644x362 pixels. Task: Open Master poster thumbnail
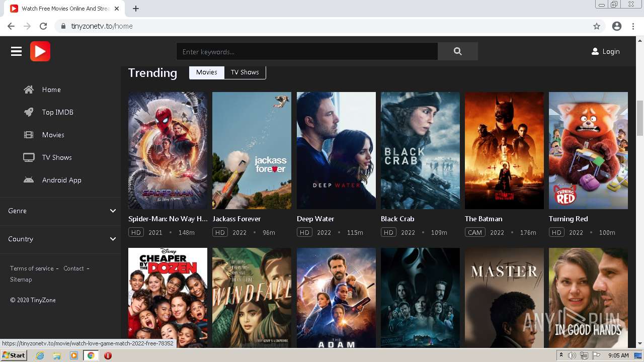pyautogui.click(x=504, y=298)
